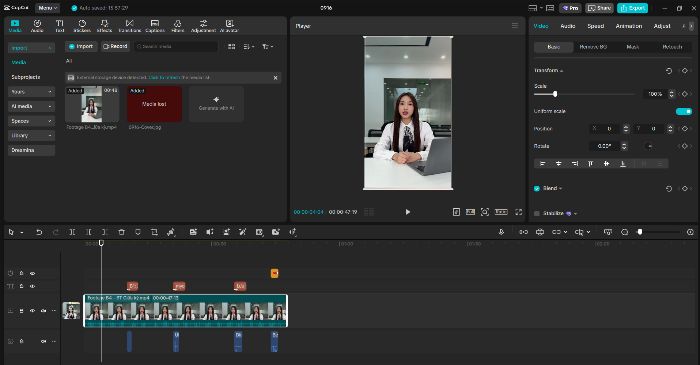Click the Scale slider handle
Screen dimensions: 700x365
coord(555,94)
